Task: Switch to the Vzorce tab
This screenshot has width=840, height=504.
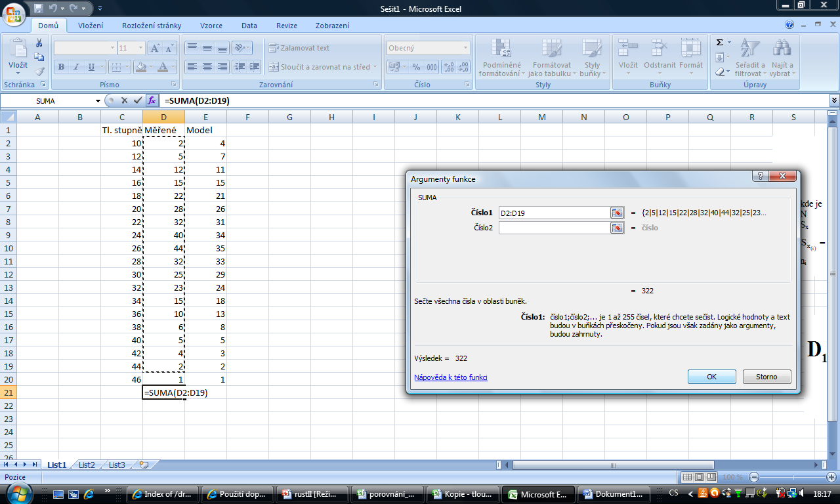Action: click(211, 26)
